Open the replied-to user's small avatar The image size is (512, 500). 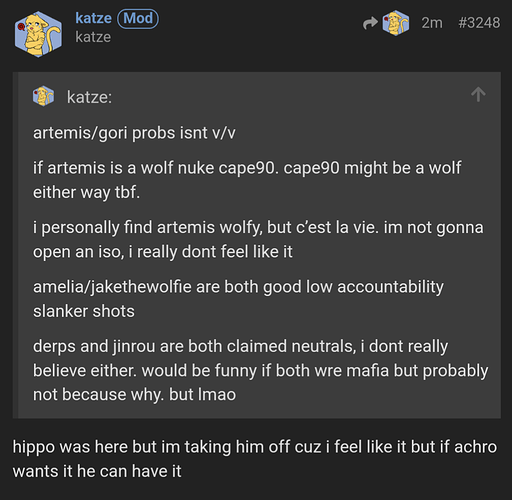coord(396,23)
